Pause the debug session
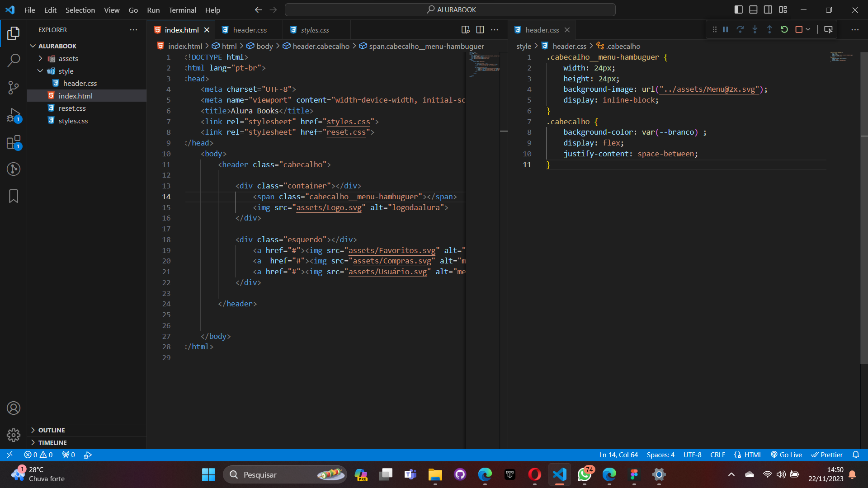The width and height of the screenshot is (868, 488). point(726,29)
